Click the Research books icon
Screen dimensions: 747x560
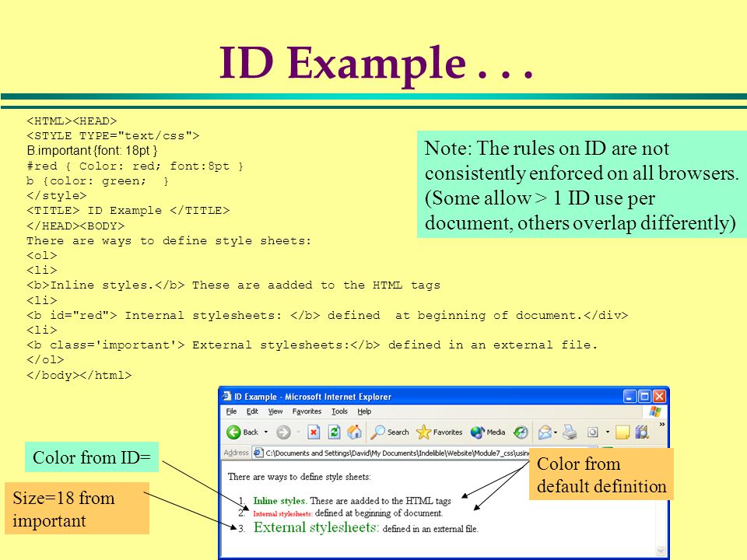click(x=642, y=432)
